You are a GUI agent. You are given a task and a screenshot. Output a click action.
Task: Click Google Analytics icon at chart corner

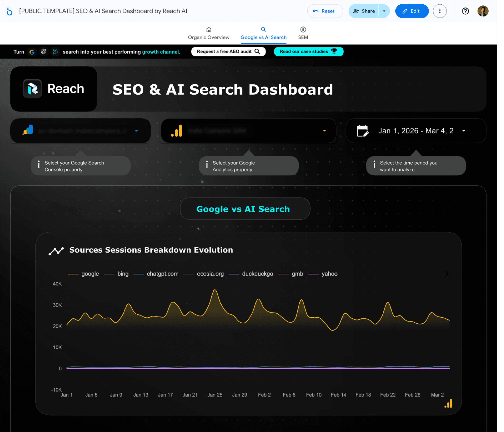448,403
